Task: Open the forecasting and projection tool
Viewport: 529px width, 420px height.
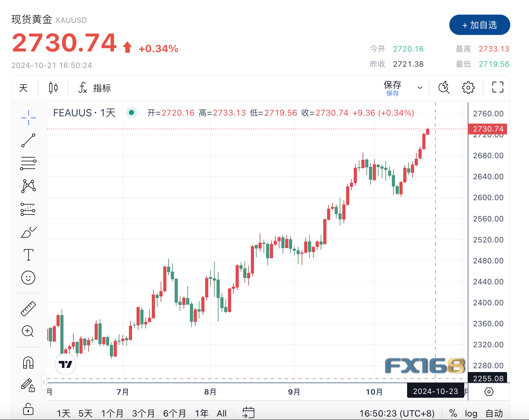Action: point(28,209)
